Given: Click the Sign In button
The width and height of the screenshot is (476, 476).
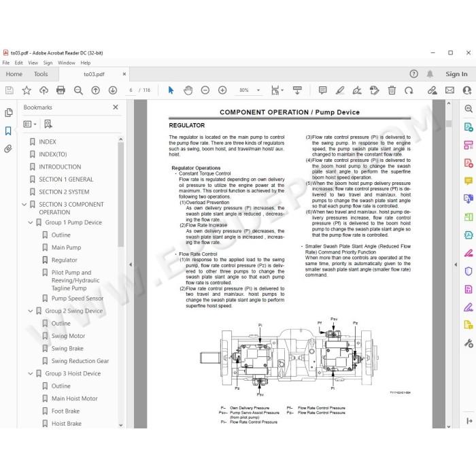Looking at the screenshot, I should point(456,73).
